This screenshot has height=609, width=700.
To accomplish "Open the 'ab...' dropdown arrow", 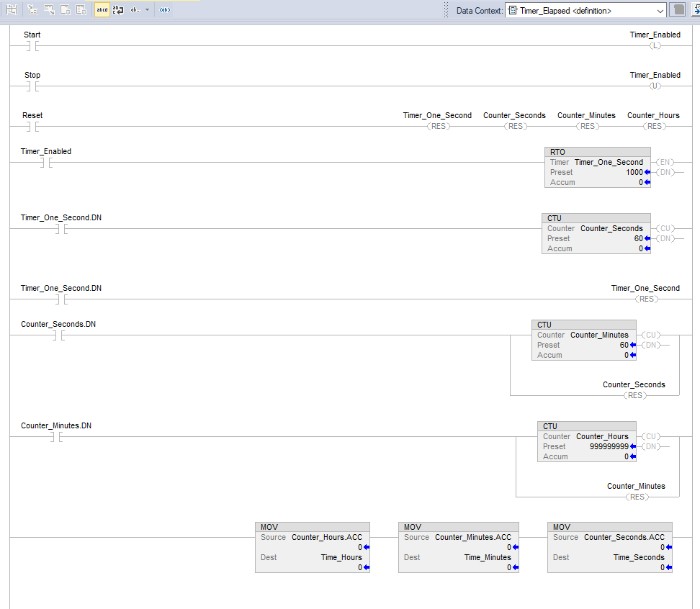I will coord(148,10).
